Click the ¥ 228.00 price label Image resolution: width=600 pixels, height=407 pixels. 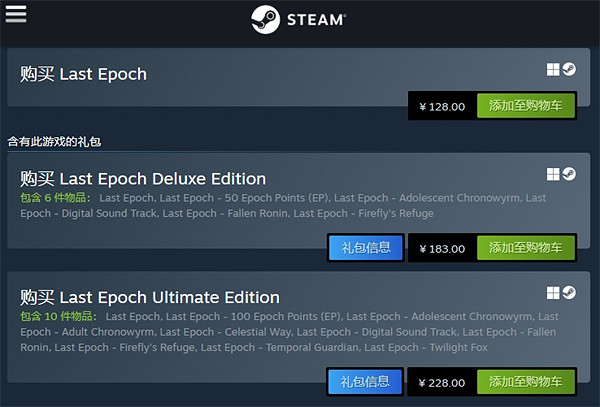[441, 382]
